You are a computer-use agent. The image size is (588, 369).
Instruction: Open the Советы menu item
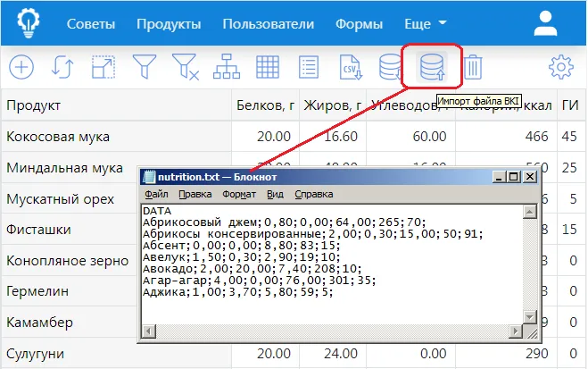(x=91, y=24)
